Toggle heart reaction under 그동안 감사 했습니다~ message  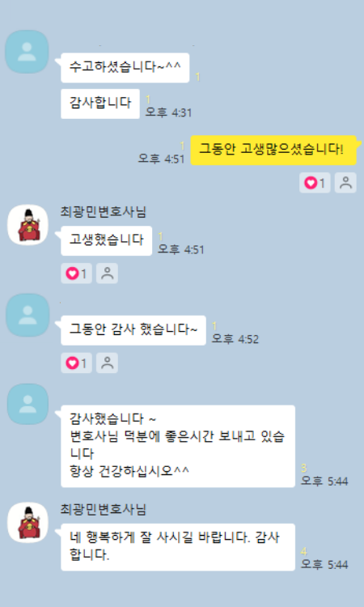(x=76, y=363)
